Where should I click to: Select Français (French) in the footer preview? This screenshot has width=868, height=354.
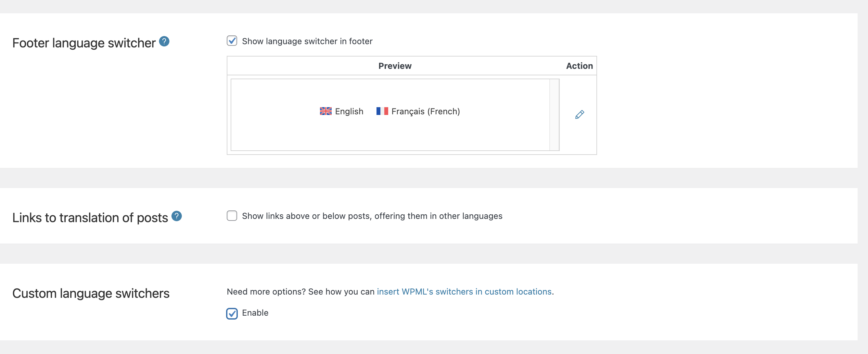point(426,111)
